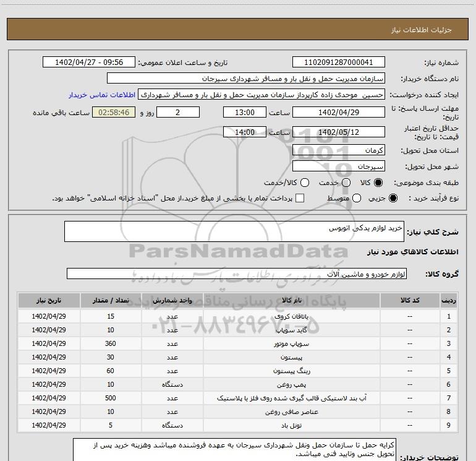Click the آب بند لاستیکی item name
The image size is (476, 461).
[x=291, y=398]
